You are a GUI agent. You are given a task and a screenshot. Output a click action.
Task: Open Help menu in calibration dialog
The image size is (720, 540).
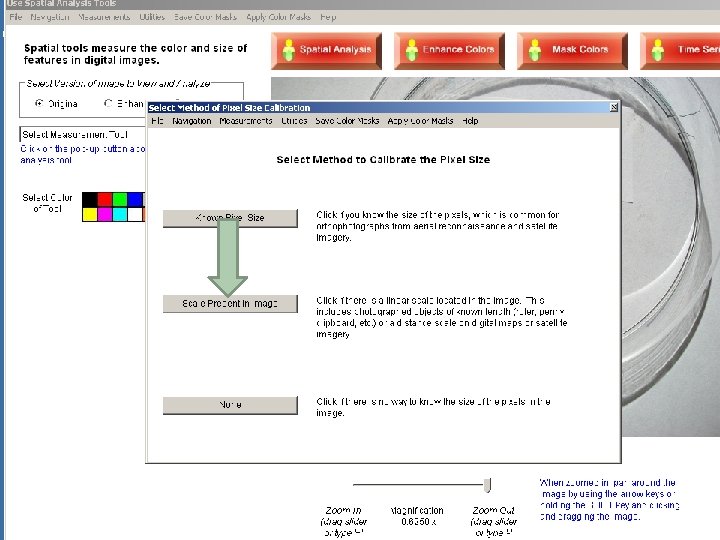[470, 121]
